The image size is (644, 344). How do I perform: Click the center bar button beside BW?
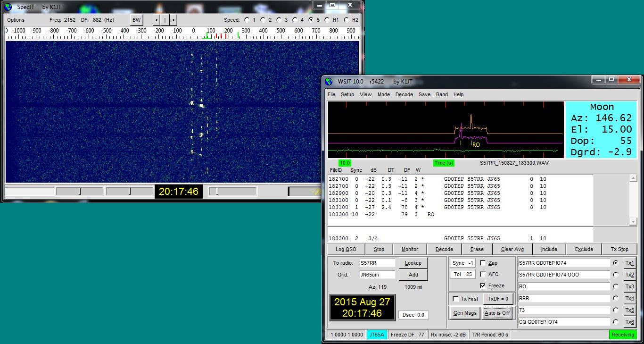pyautogui.click(x=165, y=20)
